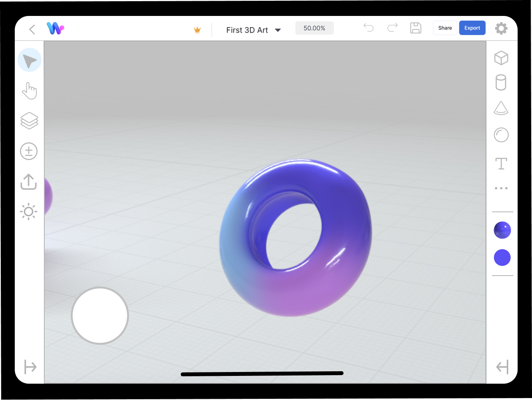Add a cube primitive to the scene
This screenshot has width=532, height=400.
pyautogui.click(x=501, y=58)
